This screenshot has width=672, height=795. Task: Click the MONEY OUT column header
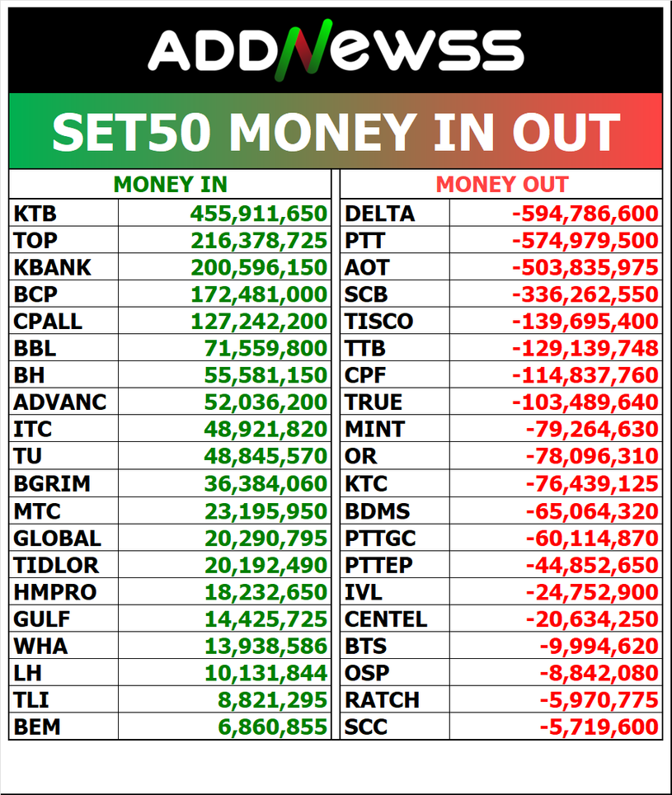click(501, 185)
